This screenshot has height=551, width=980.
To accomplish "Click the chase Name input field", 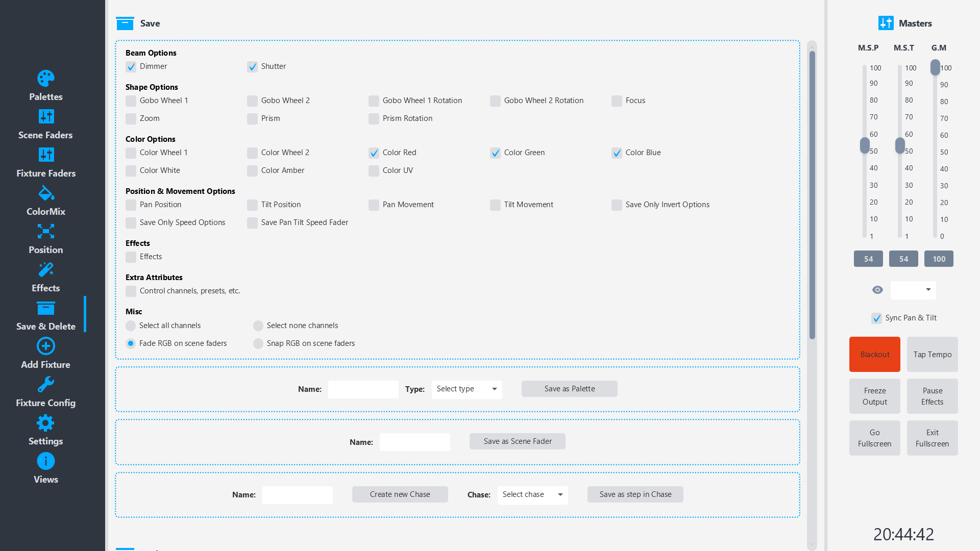I will click(x=297, y=494).
